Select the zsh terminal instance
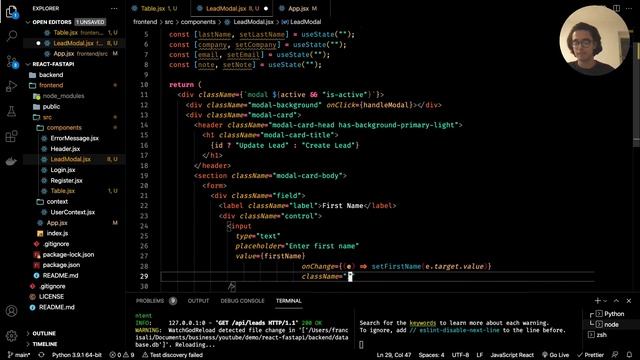This screenshot has width=640, height=360. 598,335
